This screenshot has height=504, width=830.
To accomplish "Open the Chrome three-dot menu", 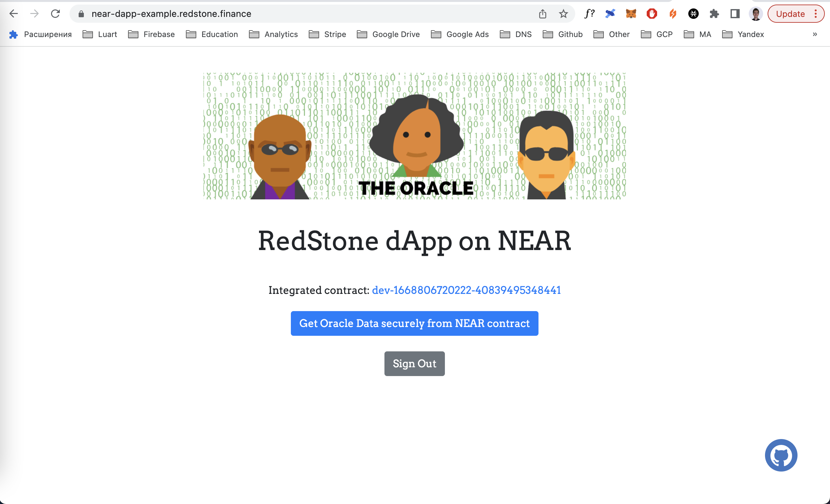I will click(x=815, y=14).
